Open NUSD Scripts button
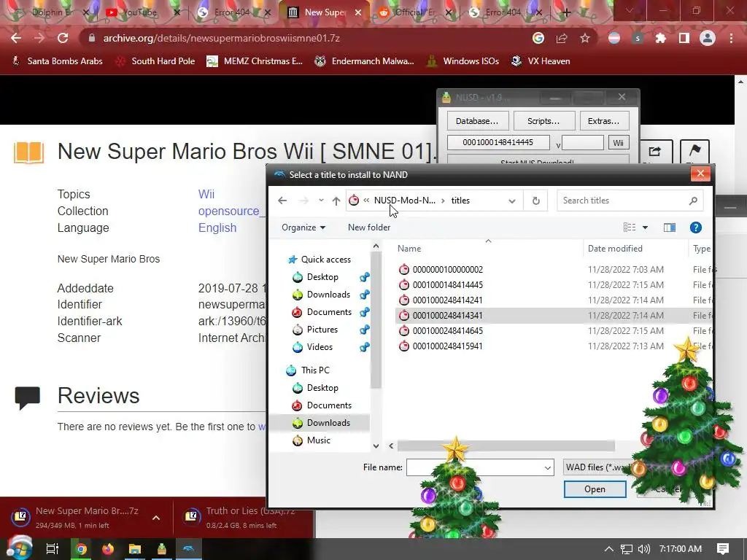747x560 pixels. 543,121
